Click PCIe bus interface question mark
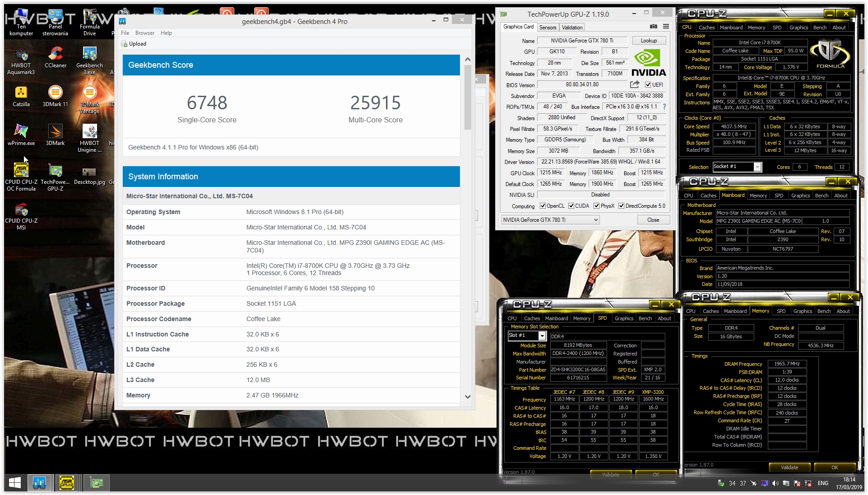The width and height of the screenshot is (868, 495). click(664, 107)
